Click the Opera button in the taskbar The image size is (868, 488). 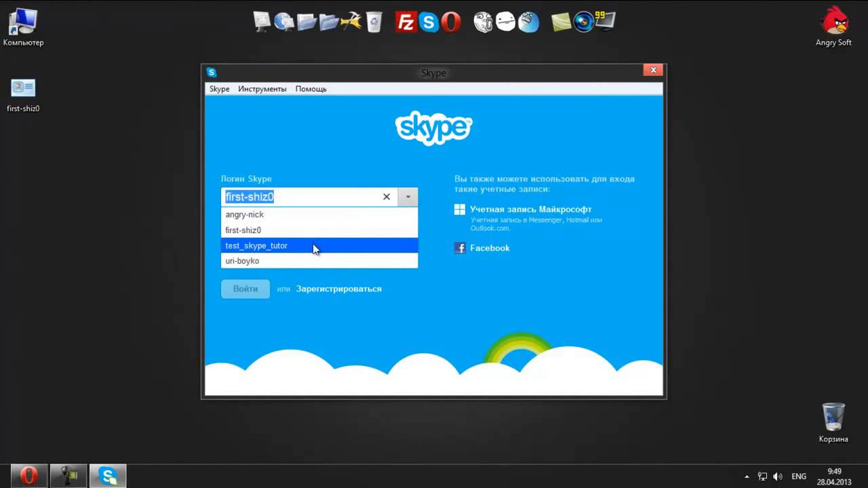[x=28, y=476]
